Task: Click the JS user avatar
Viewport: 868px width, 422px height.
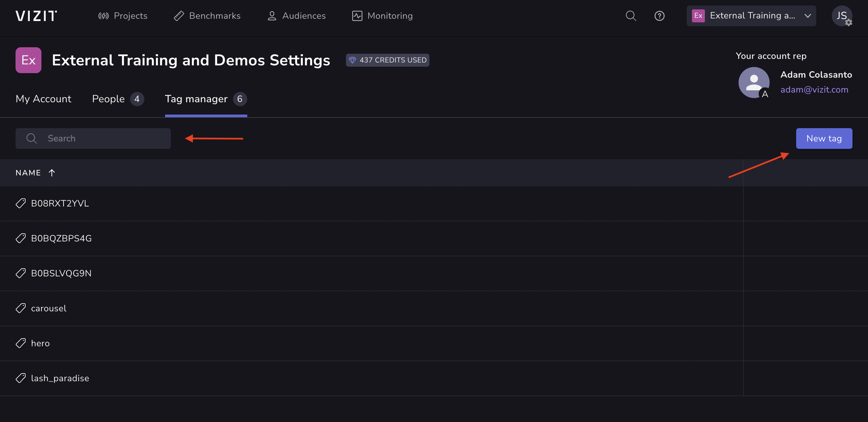Action: (x=841, y=16)
